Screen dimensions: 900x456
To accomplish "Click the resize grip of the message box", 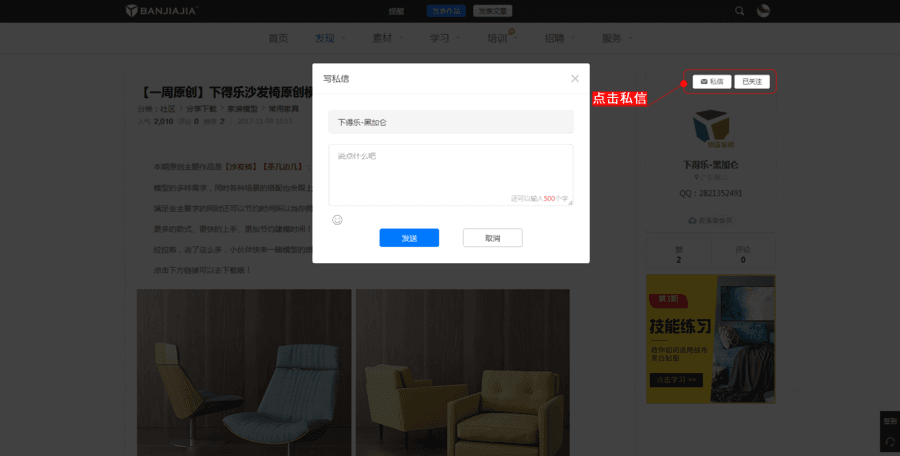I will [570, 202].
